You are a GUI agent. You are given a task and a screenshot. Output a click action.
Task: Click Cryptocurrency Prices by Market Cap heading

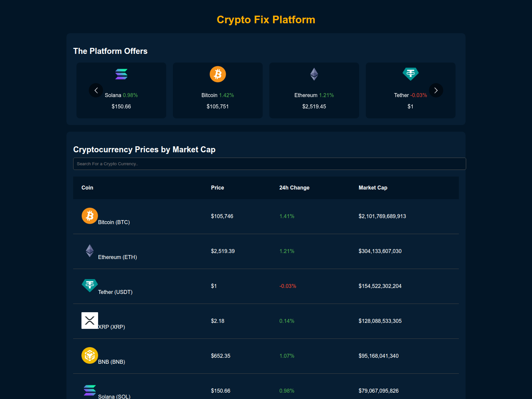144,150
